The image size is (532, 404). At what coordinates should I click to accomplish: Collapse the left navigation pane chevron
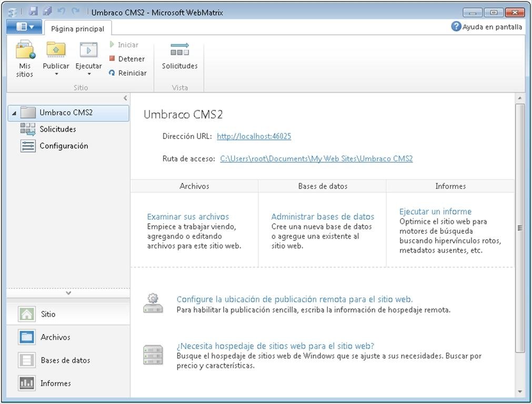click(x=126, y=98)
